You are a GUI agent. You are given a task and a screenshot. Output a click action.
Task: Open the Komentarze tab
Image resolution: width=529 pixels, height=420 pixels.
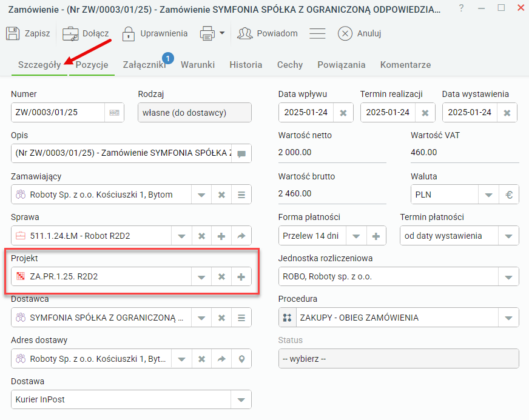tap(405, 65)
